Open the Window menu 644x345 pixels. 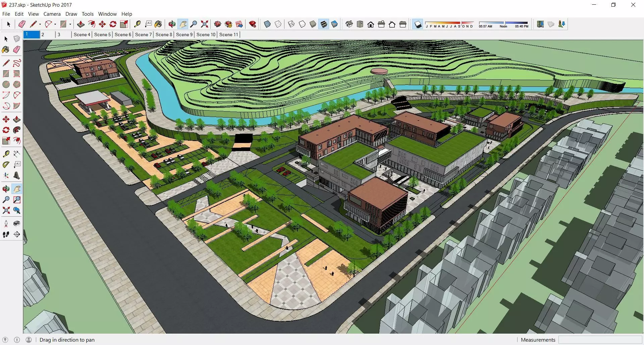coord(107,14)
